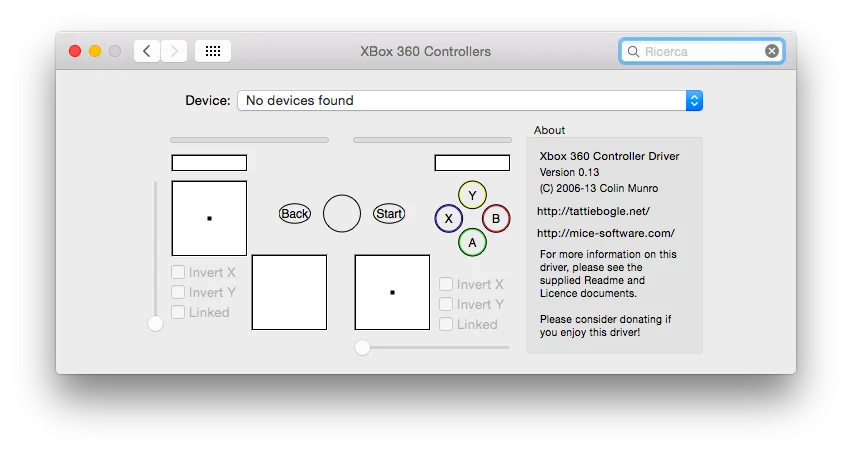
Task: Click the Version 0.13 text
Action: coord(569,172)
